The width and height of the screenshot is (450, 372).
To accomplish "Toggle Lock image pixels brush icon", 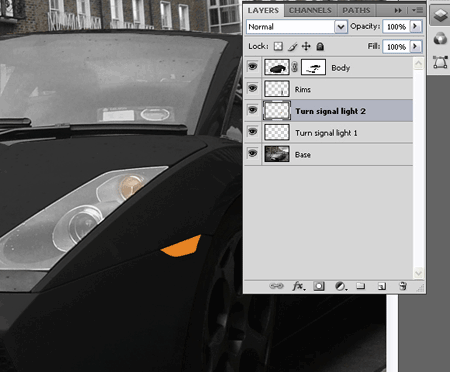I will [292, 47].
